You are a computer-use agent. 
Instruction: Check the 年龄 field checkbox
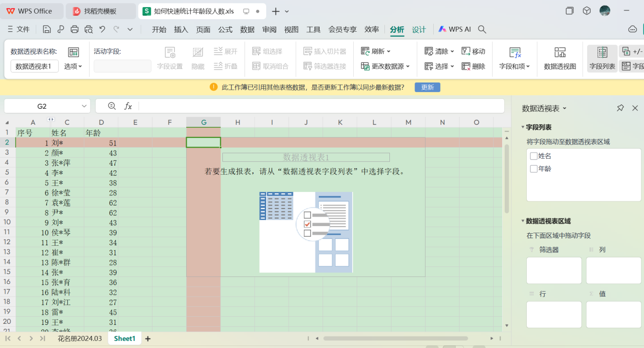pos(534,169)
